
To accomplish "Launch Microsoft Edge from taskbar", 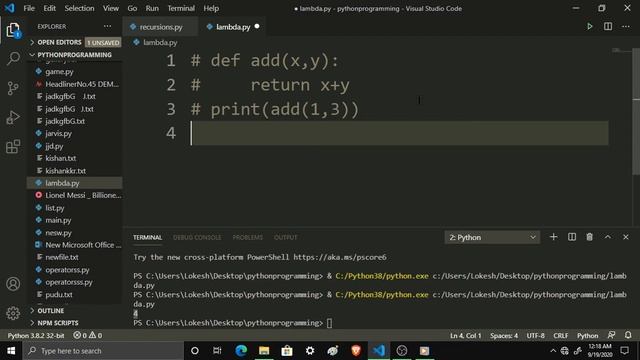I will 241,351.
